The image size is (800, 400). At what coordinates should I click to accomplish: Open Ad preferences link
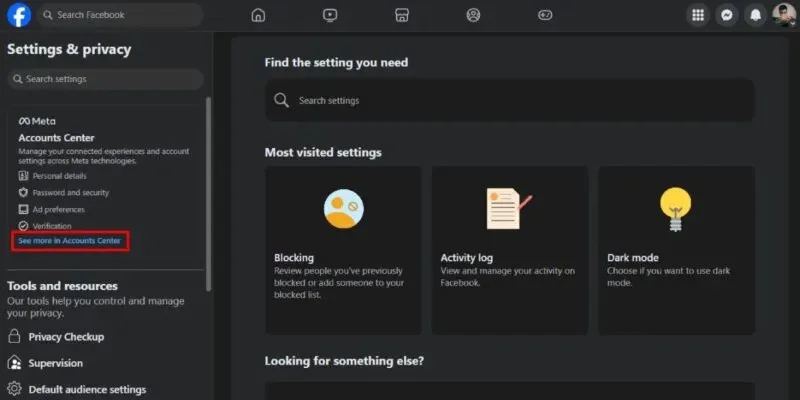(x=59, y=210)
